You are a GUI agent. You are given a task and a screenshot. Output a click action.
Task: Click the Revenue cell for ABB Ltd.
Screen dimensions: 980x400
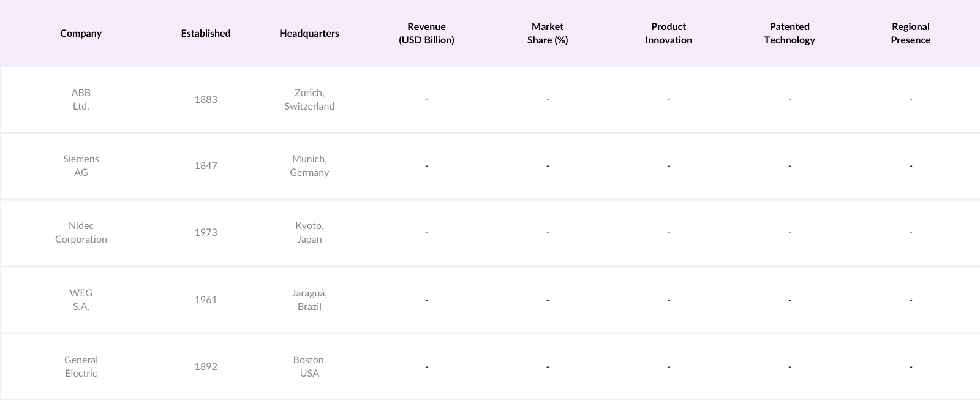(426, 99)
